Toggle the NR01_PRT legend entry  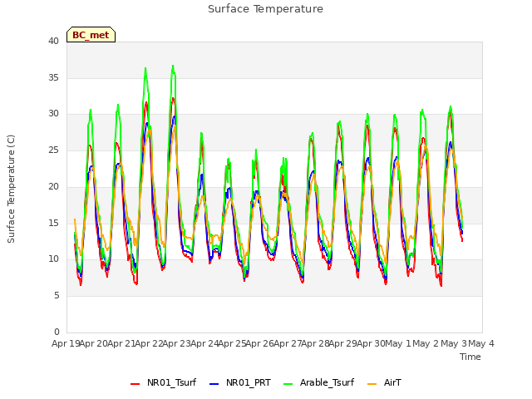[240, 382]
